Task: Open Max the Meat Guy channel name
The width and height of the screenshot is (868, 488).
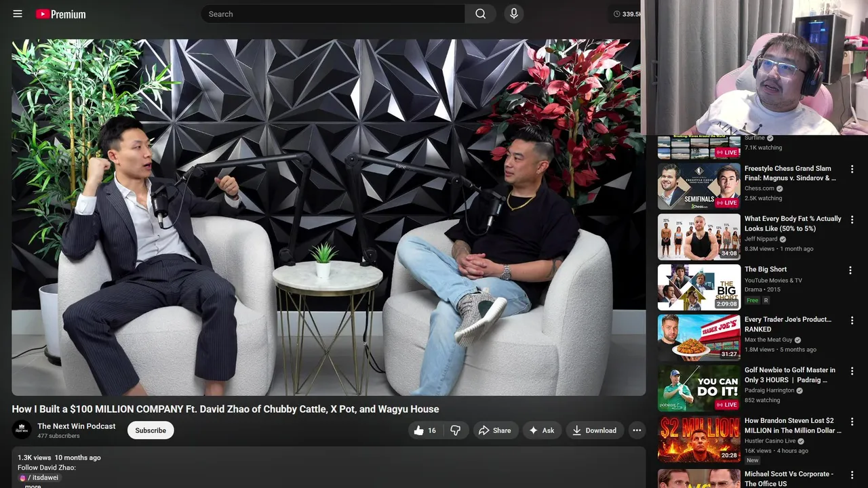Action: point(768,340)
